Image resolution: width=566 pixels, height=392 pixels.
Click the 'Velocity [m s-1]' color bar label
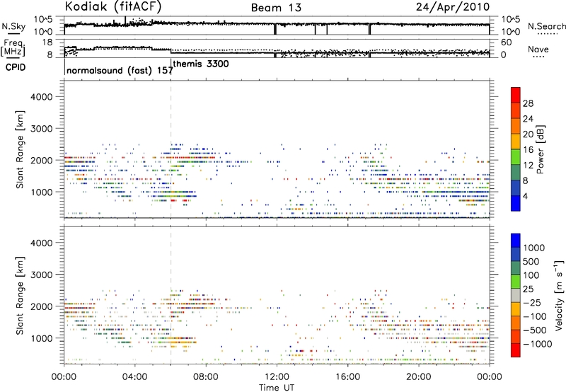coord(559,295)
